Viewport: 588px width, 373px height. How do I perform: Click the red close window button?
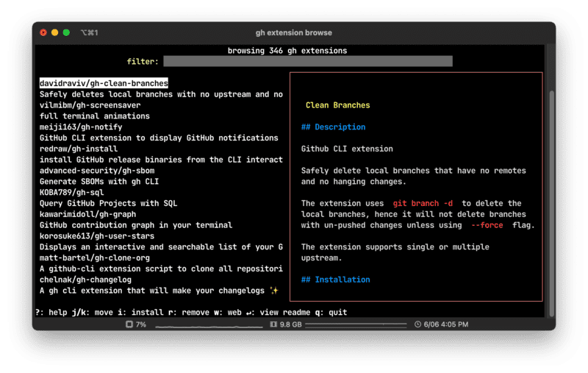click(x=43, y=33)
